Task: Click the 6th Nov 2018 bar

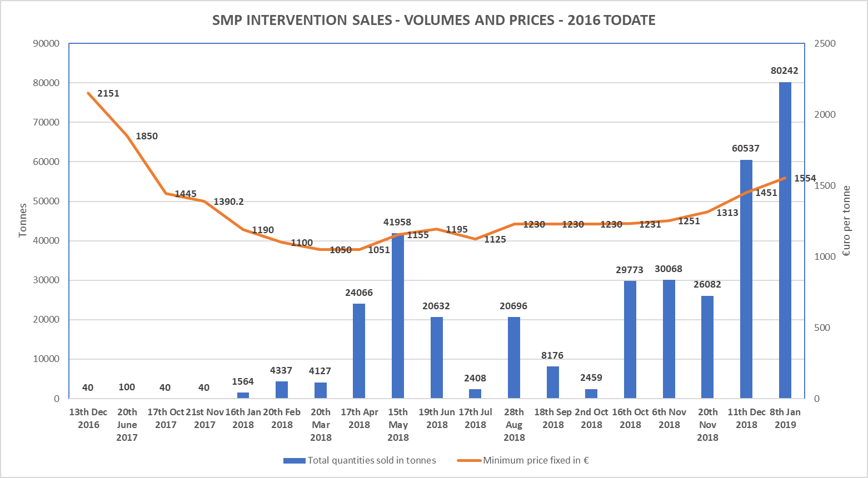Action: (x=669, y=340)
